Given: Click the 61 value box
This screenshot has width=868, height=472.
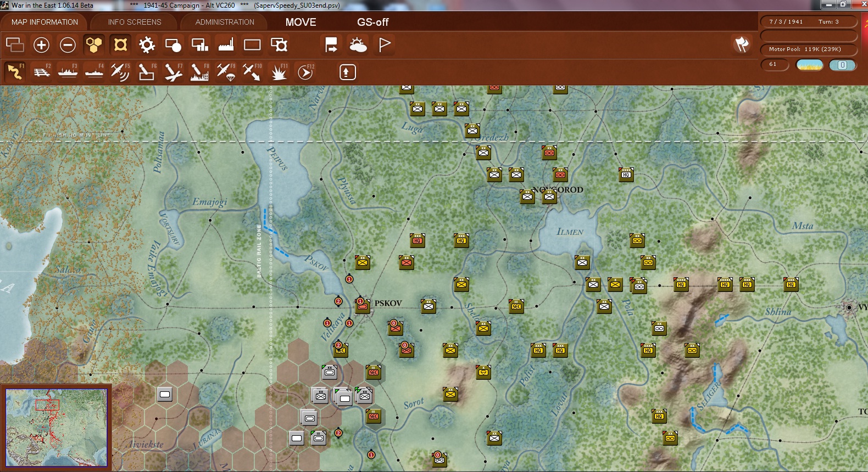Looking at the screenshot, I should (x=775, y=65).
